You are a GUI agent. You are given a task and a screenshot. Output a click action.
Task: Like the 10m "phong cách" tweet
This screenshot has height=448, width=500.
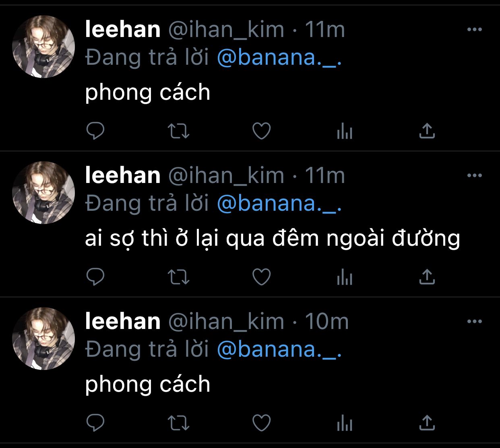coord(261,423)
